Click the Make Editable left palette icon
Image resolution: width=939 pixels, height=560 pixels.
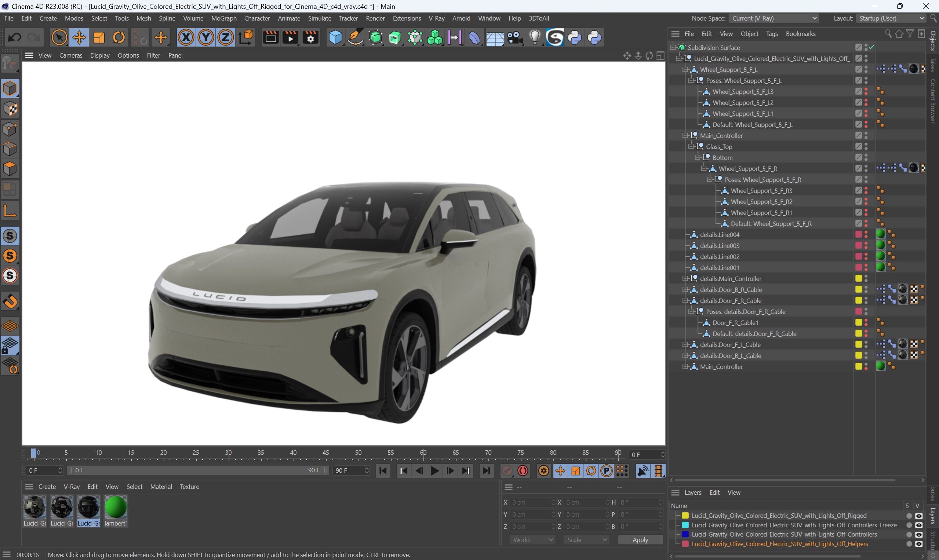(x=10, y=64)
